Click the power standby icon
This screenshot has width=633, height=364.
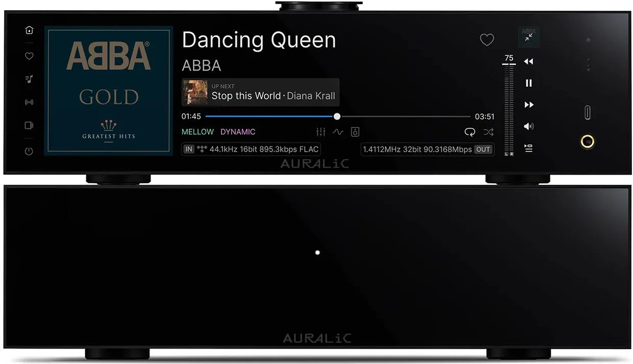[x=29, y=151]
